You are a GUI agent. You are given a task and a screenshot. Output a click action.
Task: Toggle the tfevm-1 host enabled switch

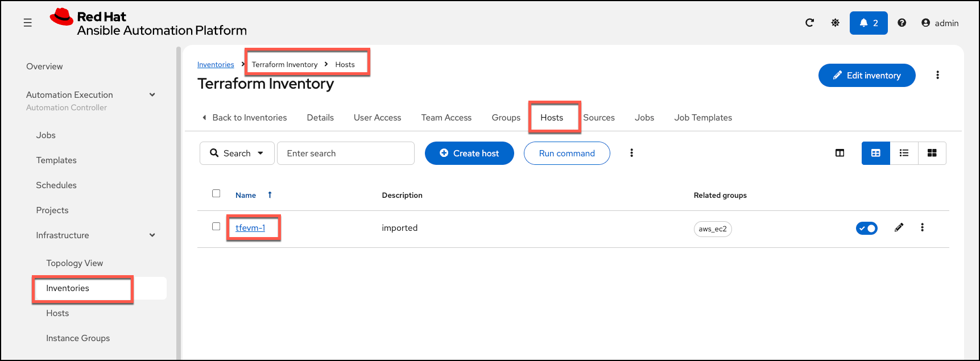(x=867, y=228)
